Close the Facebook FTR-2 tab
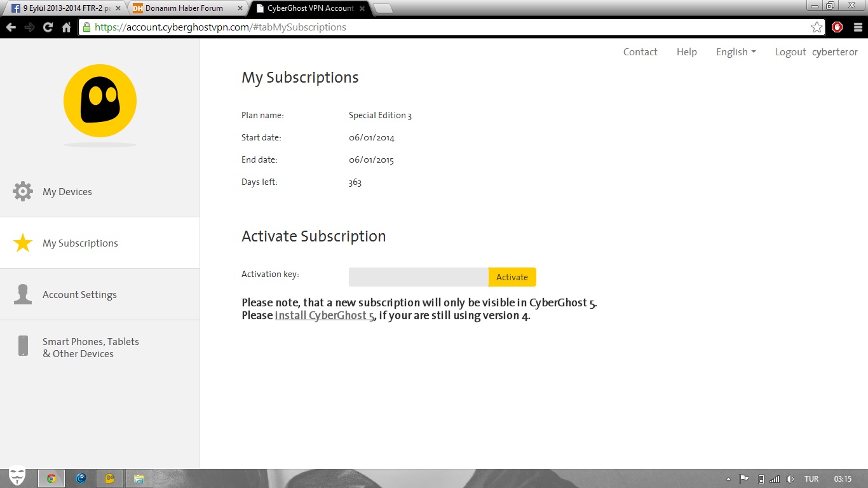 pyautogui.click(x=118, y=9)
